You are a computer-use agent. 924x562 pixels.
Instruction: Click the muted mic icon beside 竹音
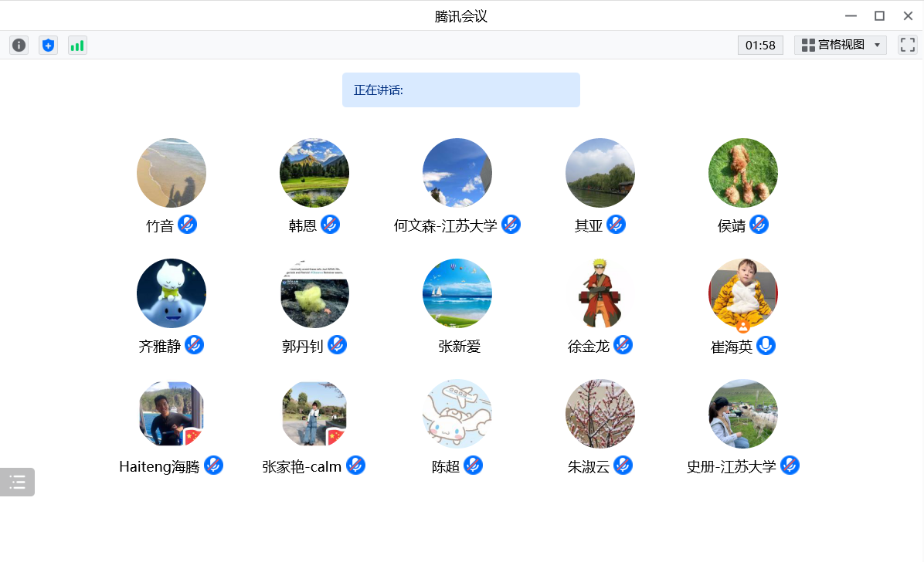(x=188, y=225)
